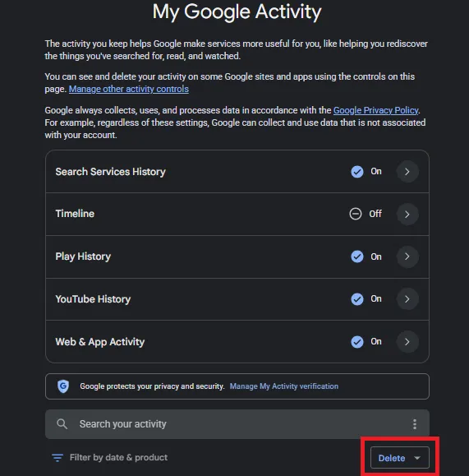Follow Manage other activity controls link
The width and height of the screenshot is (469, 476).
pos(129,89)
